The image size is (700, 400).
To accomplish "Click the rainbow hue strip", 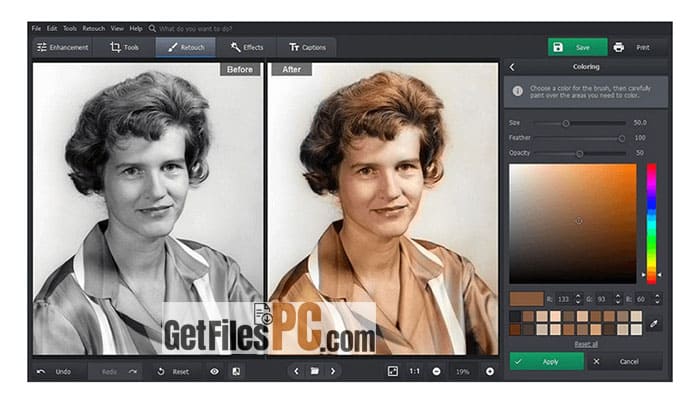I will [651, 224].
